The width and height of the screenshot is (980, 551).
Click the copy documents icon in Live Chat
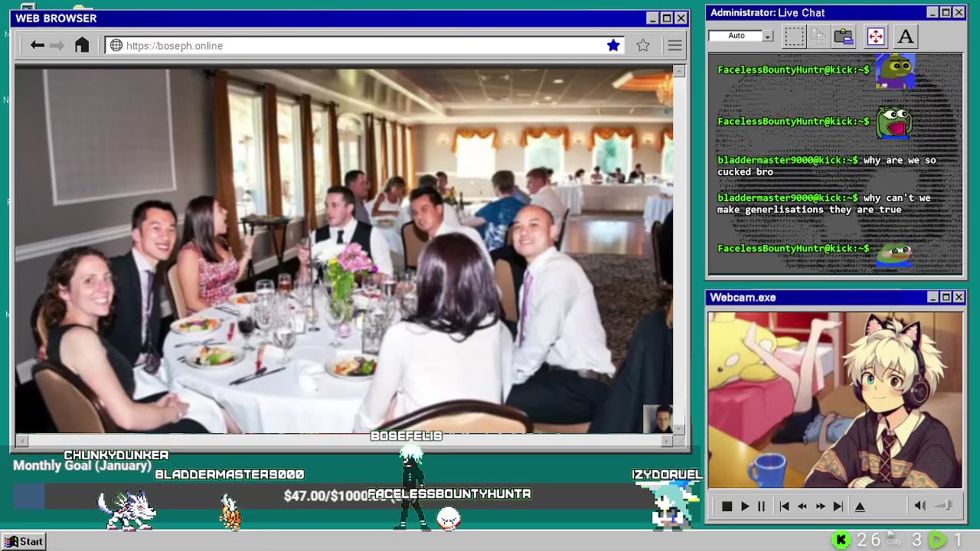point(818,36)
